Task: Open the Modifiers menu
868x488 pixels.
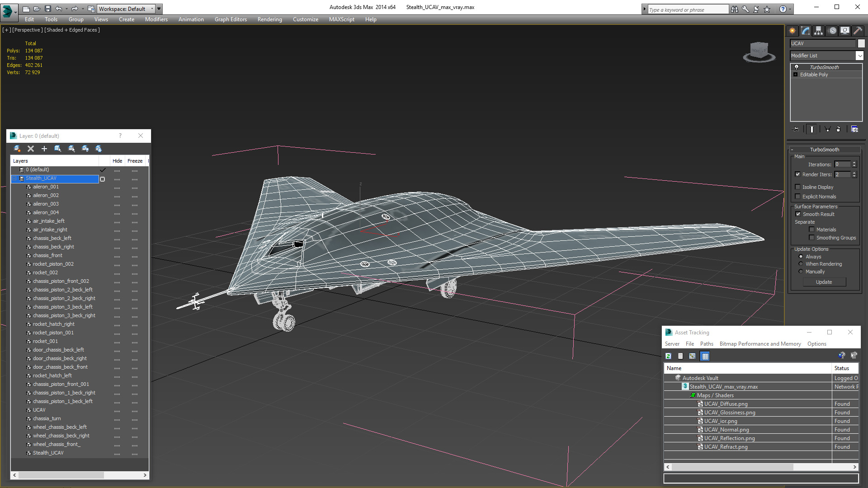Action: click(156, 19)
